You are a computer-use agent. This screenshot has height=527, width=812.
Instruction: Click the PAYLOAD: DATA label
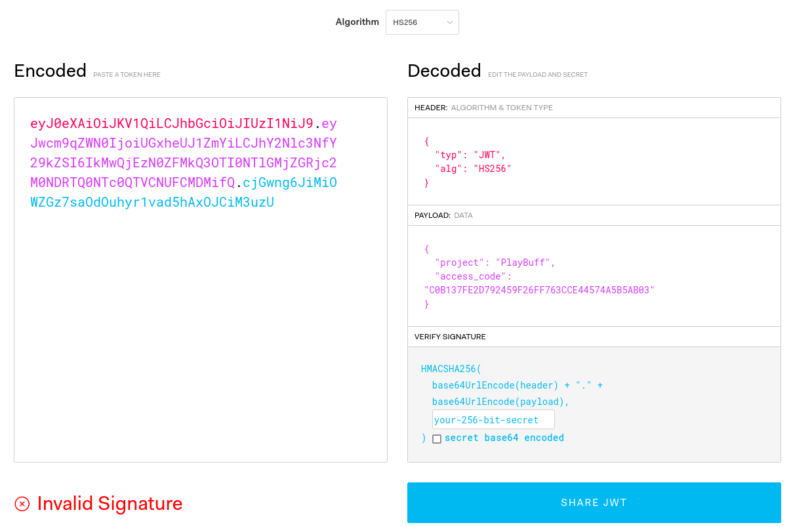click(x=443, y=215)
